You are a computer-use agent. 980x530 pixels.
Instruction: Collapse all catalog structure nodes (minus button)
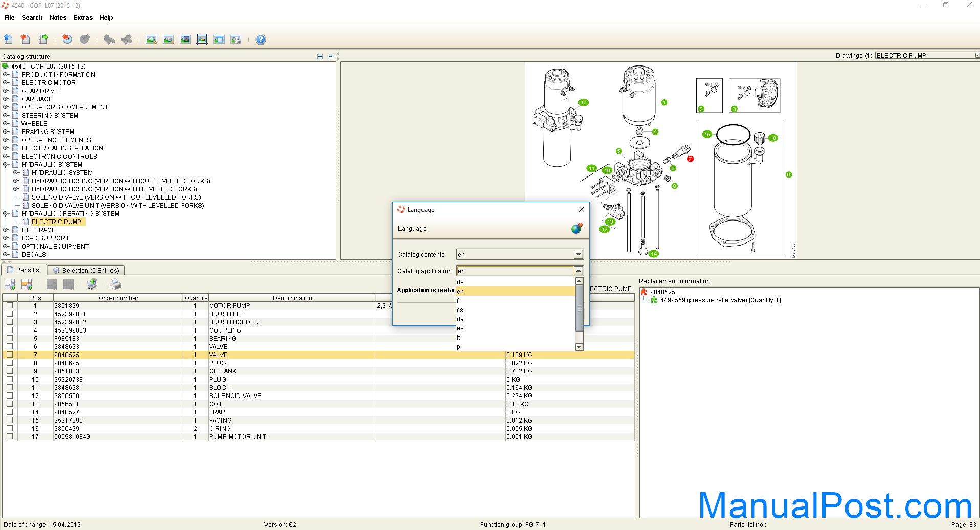(x=330, y=56)
